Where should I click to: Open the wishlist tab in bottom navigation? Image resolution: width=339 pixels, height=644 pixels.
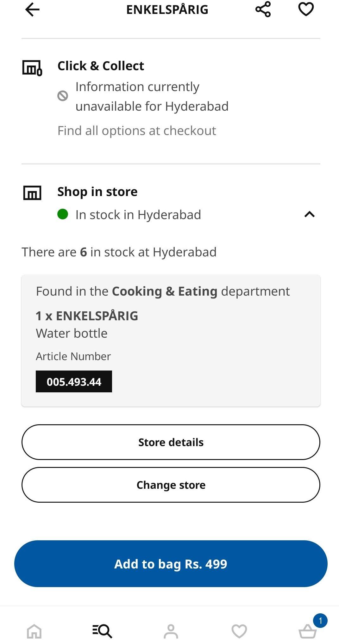point(239,631)
